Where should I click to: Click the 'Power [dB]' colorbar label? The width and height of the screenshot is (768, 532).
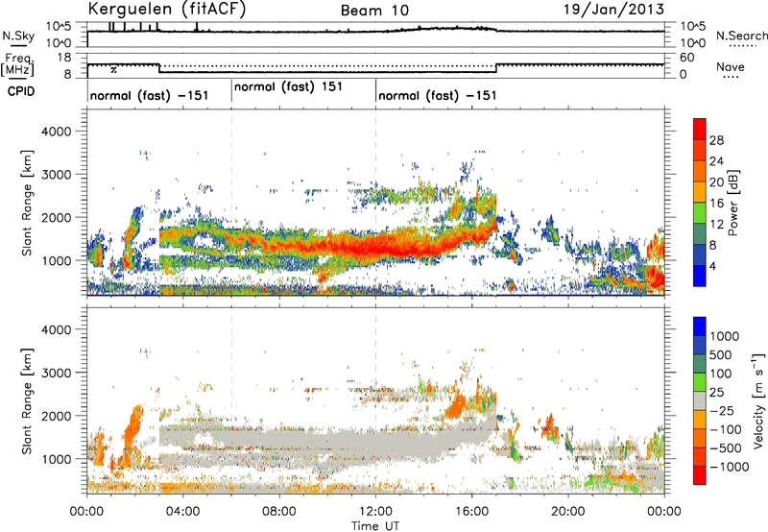732,203
